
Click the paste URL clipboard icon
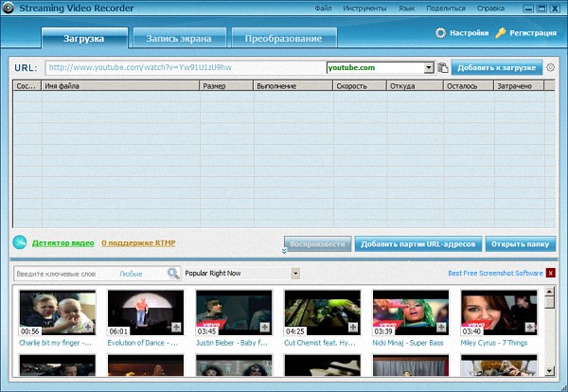point(442,68)
